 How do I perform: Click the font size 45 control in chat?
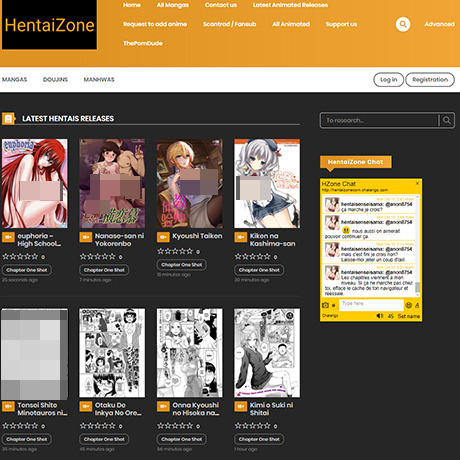point(391,316)
